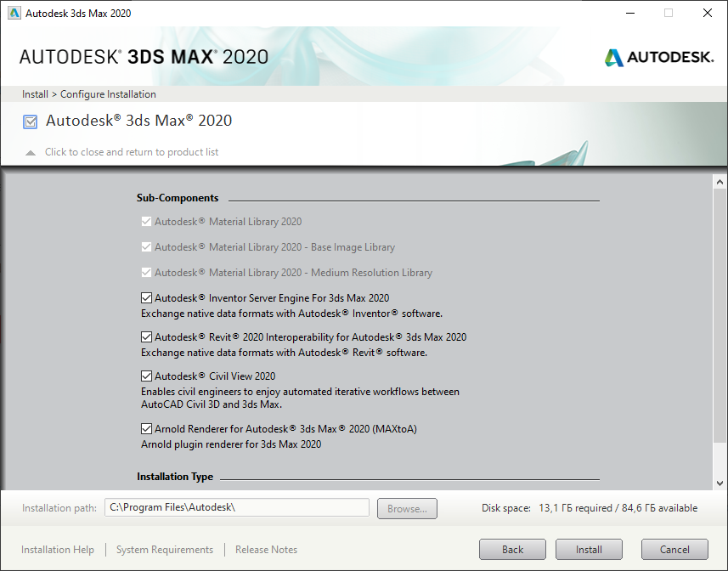The width and height of the screenshot is (728, 571).
Task: Click the scrollbar down arrow
Action: click(720, 483)
